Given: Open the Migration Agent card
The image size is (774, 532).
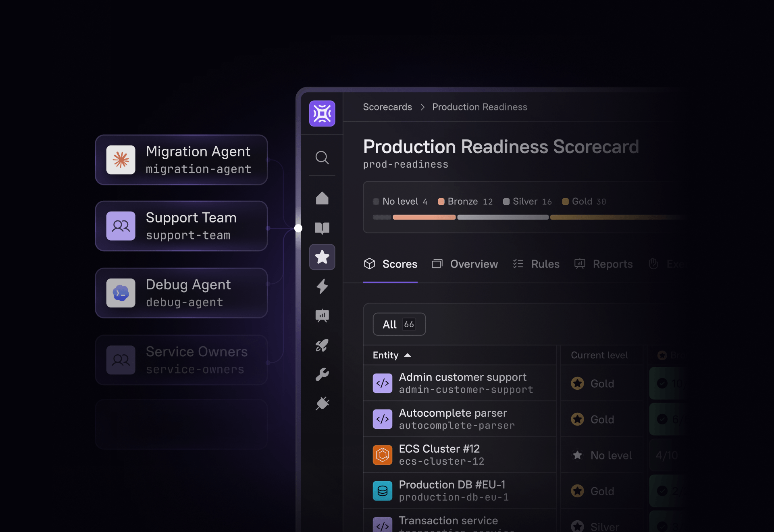Looking at the screenshot, I should pyautogui.click(x=181, y=160).
